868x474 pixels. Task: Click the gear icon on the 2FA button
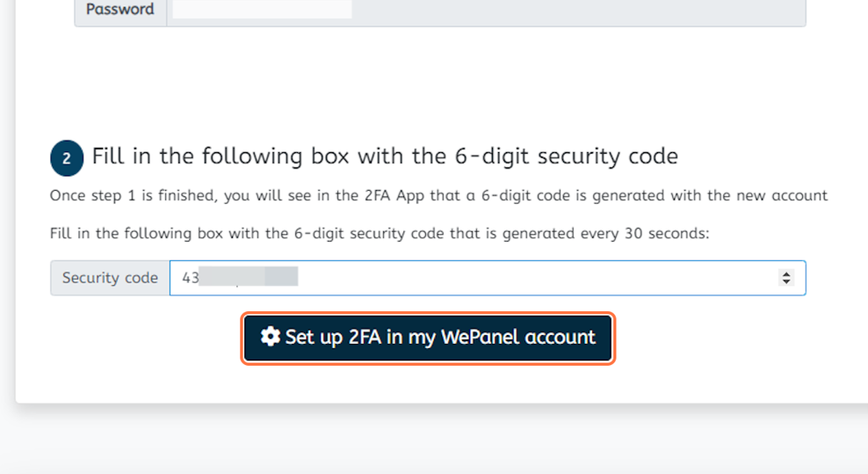270,337
